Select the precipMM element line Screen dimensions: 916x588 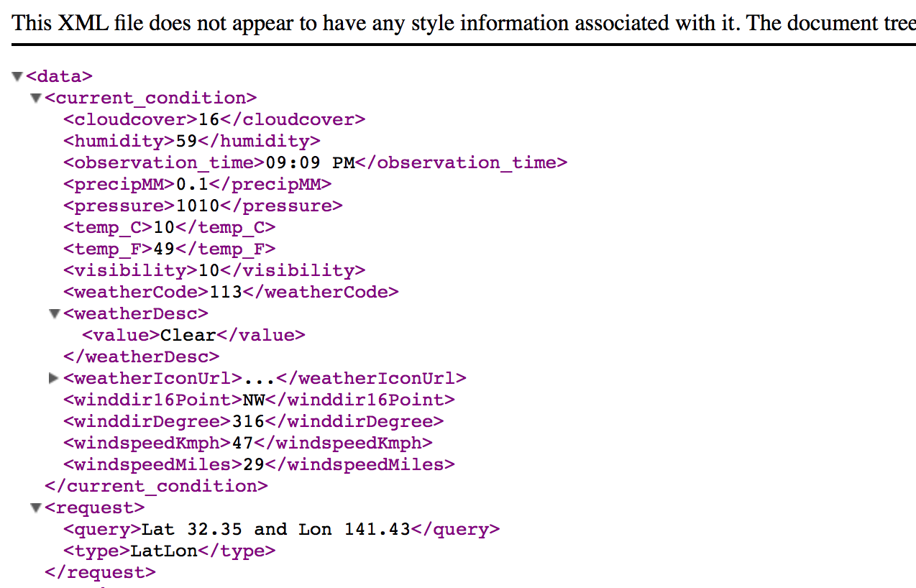[x=198, y=184]
